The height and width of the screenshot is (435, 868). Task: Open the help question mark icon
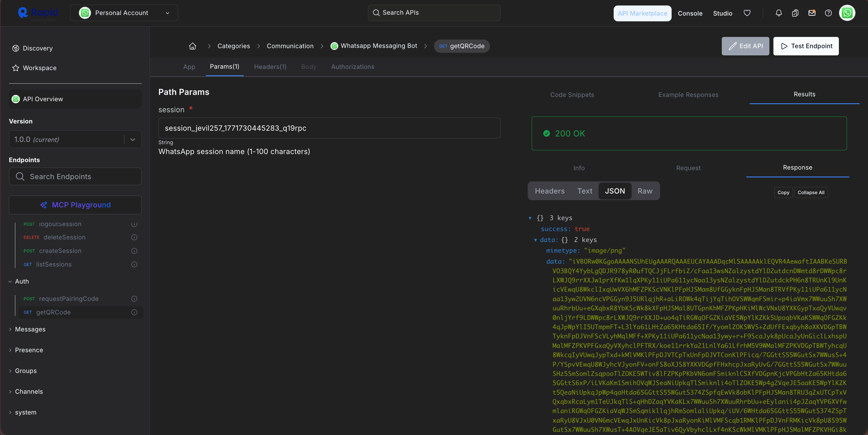(x=828, y=13)
